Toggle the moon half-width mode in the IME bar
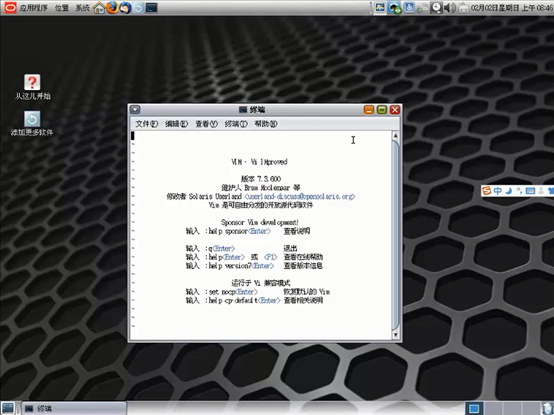The image size is (554, 415). (508, 191)
